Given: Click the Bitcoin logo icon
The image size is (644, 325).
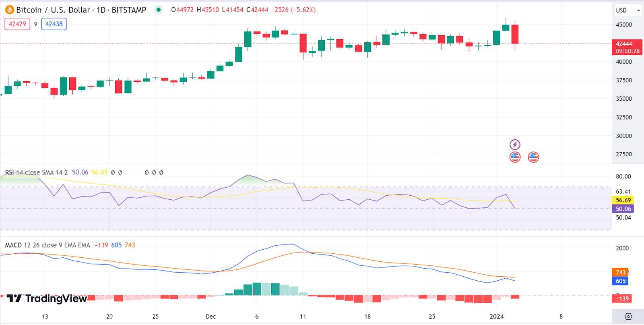Looking at the screenshot, I should [9, 10].
